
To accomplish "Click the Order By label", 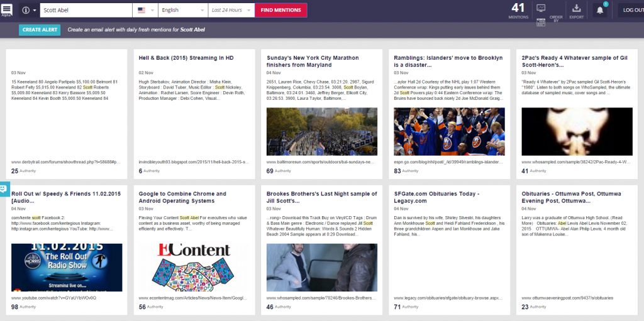I will tap(556, 19).
